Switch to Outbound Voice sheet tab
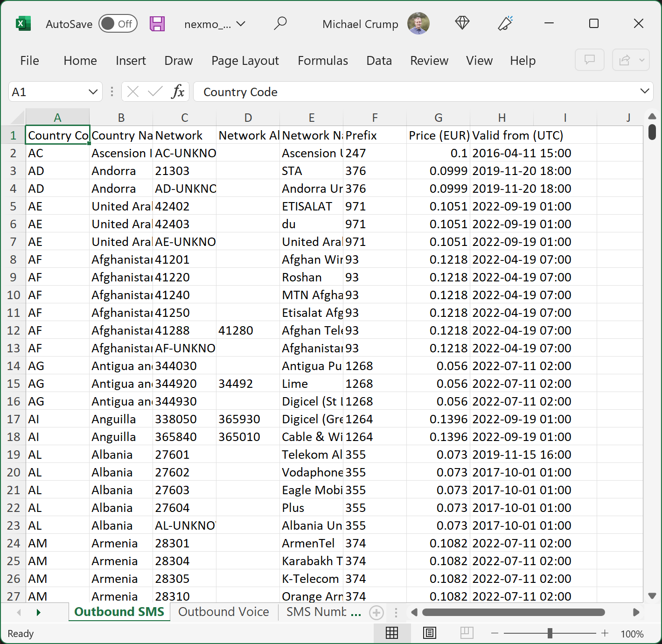 click(x=223, y=612)
